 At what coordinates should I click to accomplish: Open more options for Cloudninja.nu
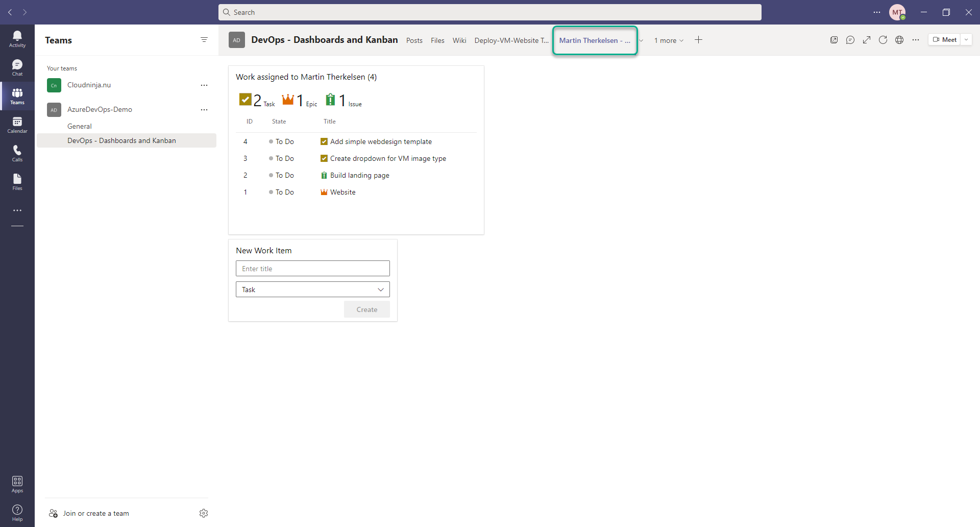tap(204, 85)
